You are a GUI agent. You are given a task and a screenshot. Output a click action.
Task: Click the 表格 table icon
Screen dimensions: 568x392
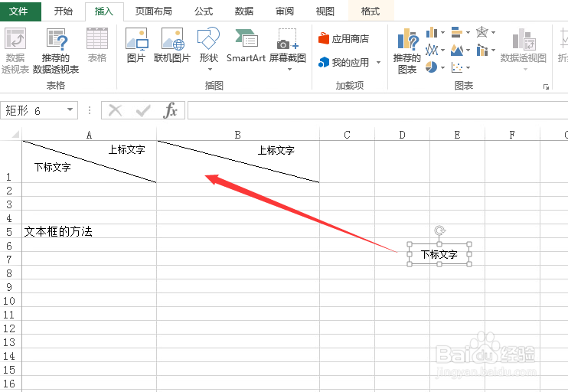pyautogui.click(x=97, y=45)
